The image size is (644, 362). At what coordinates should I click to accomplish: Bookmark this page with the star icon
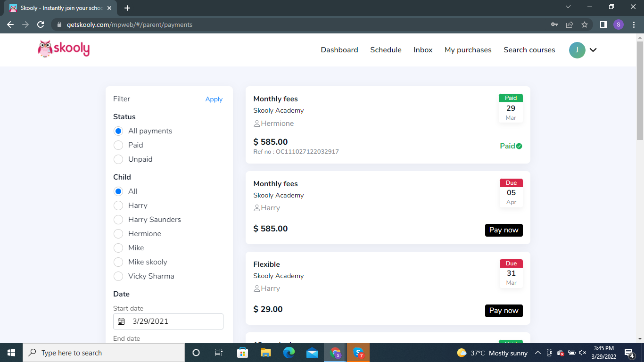click(585, 25)
